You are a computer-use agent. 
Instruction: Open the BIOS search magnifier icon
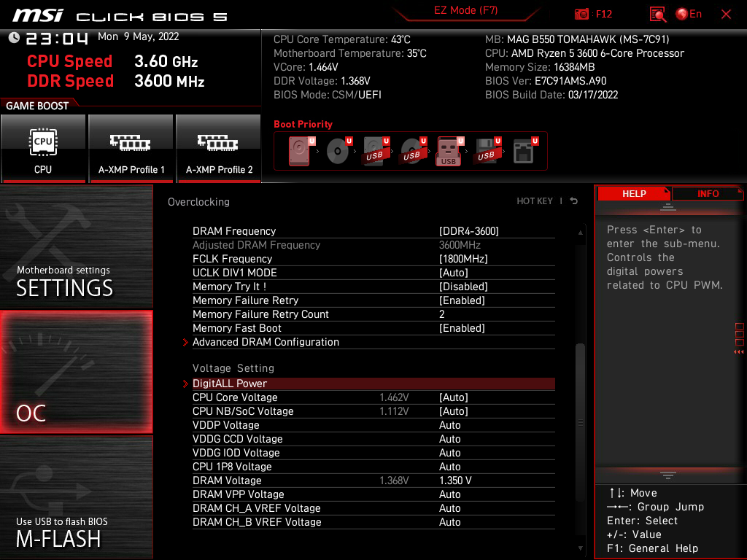(x=657, y=15)
